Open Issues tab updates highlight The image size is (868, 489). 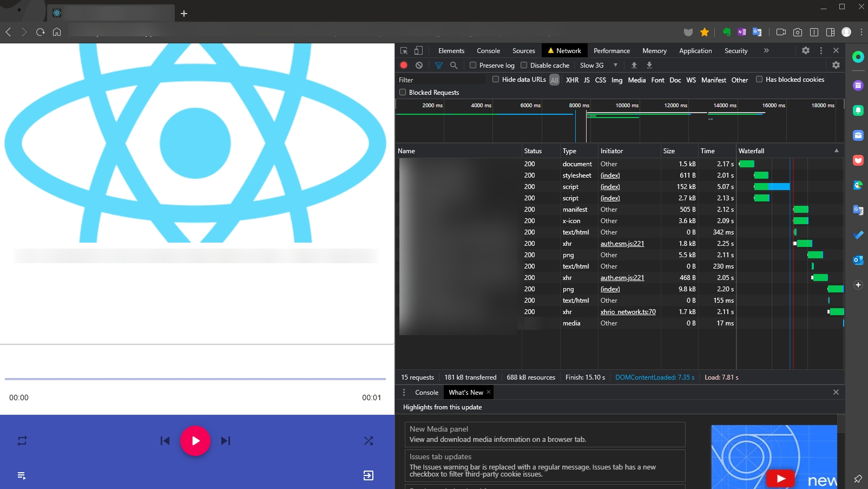[x=545, y=466]
